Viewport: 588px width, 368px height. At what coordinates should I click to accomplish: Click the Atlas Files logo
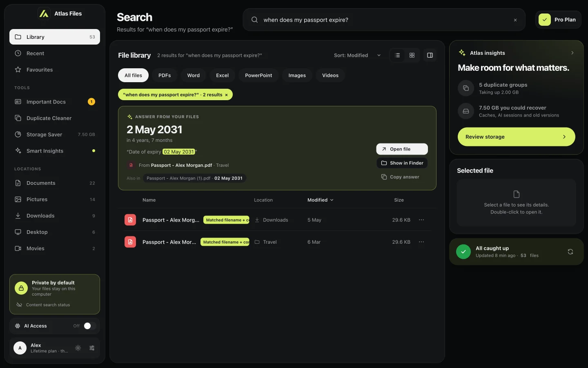[44, 13]
